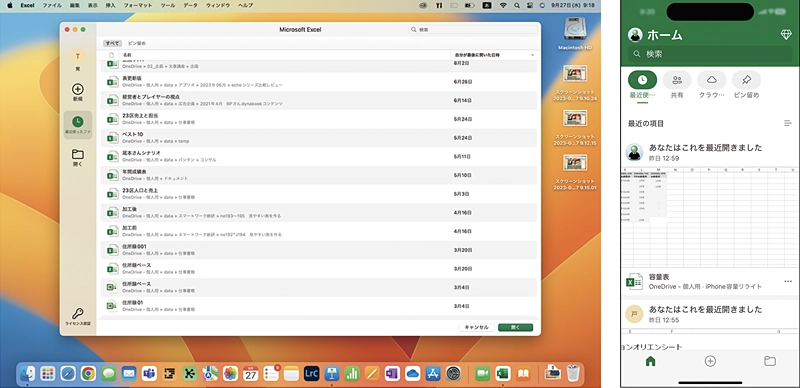Image resolution: width=800 pixels, height=388 pixels.
Task: Select the 23区人口と売上 file row
Action: [319, 193]
